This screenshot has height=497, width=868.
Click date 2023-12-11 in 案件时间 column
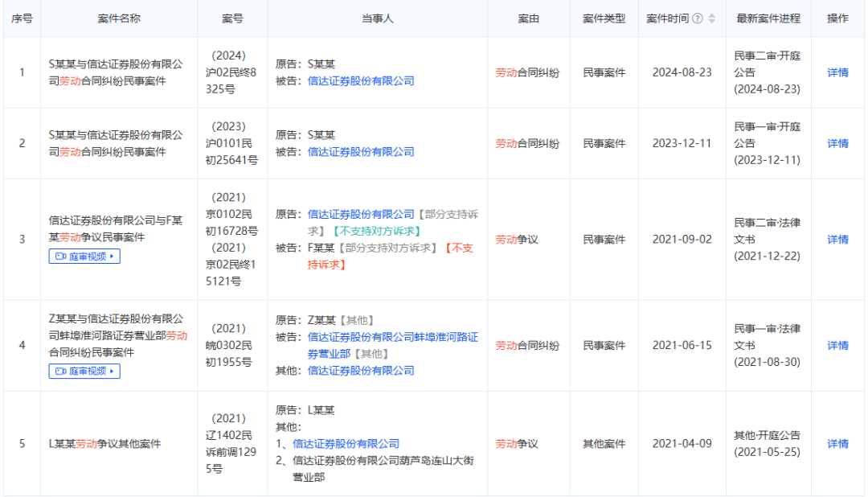682,143
